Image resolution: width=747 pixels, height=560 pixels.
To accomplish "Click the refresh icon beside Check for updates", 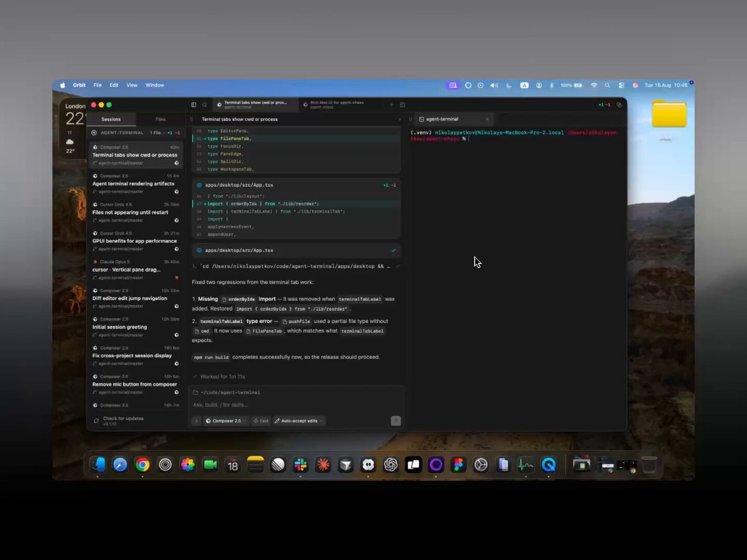I will point(96,421).
